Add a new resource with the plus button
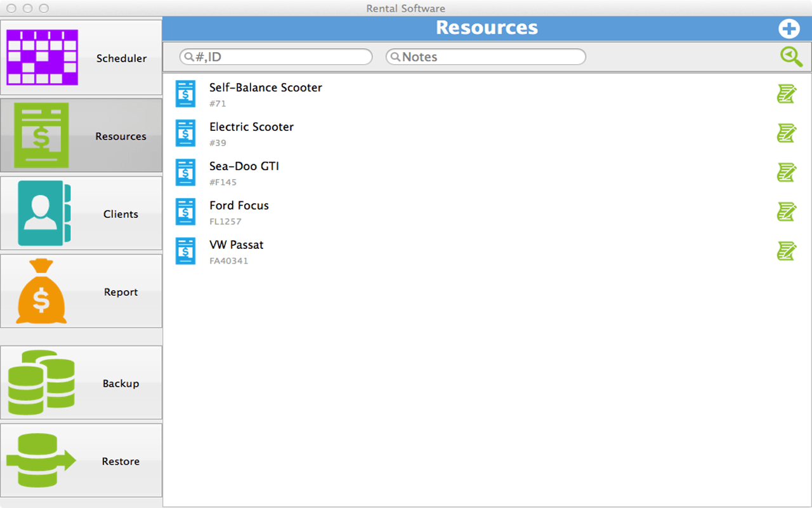 [x=789, y=29]
